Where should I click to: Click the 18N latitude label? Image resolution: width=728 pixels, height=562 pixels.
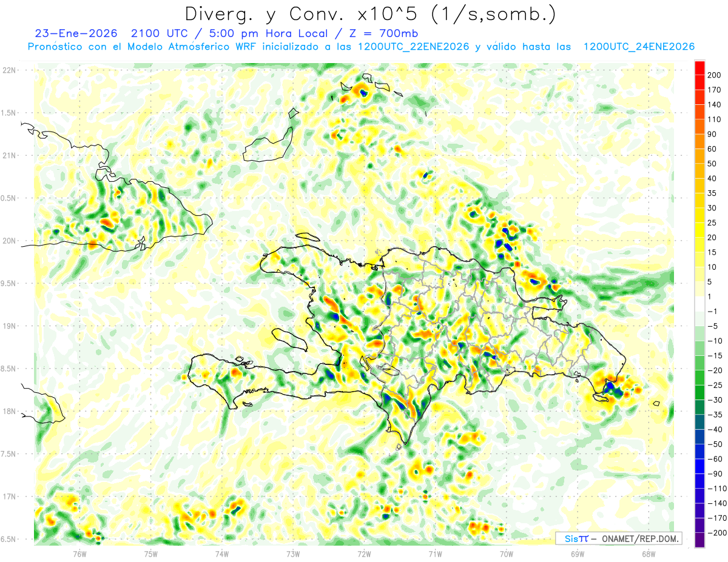[x=8, y=412]
